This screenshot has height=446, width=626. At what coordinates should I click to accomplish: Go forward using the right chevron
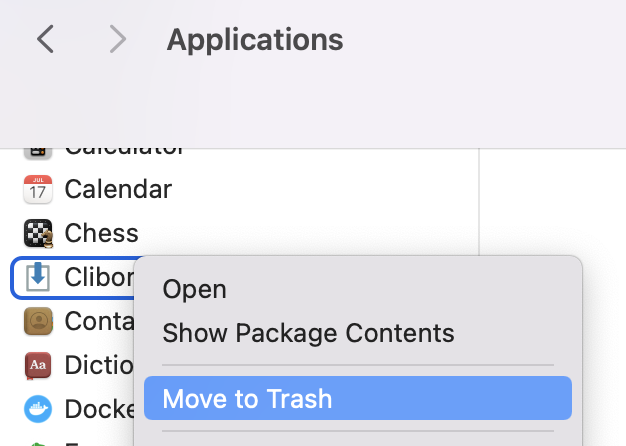[118, 39]
